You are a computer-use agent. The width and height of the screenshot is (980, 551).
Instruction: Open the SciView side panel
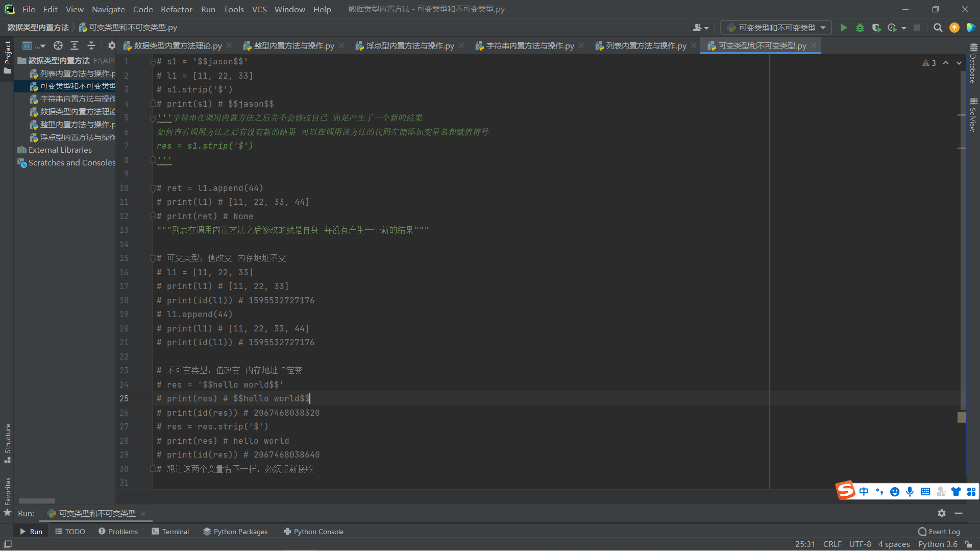pos(973,115)
